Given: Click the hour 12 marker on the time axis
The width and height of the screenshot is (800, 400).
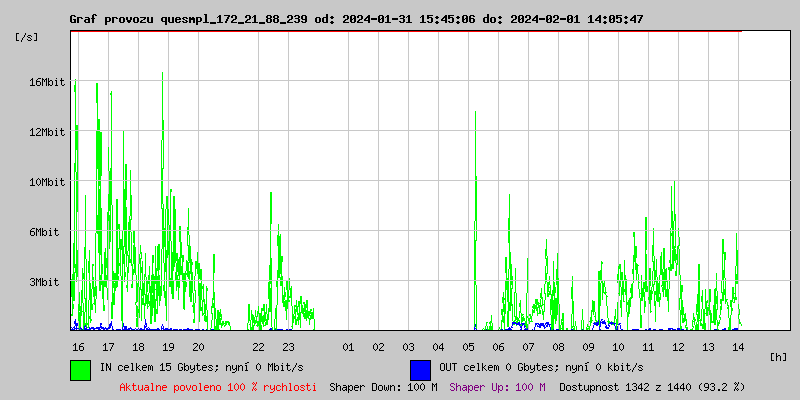Looking at the screenshot, I should [x=678, y=347].
